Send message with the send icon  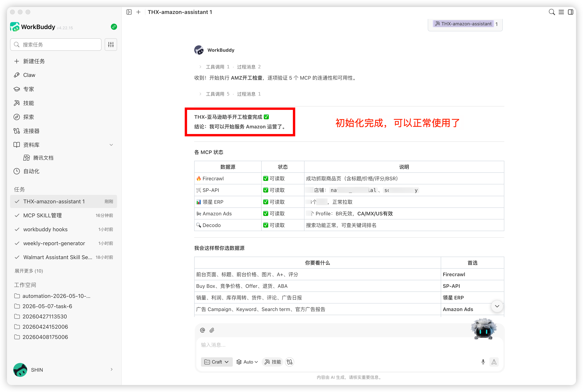[494, 362]
